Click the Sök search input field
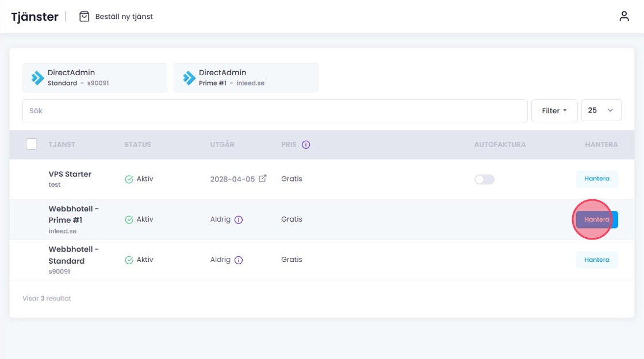The image size is (644, 359). coord(275,111)
